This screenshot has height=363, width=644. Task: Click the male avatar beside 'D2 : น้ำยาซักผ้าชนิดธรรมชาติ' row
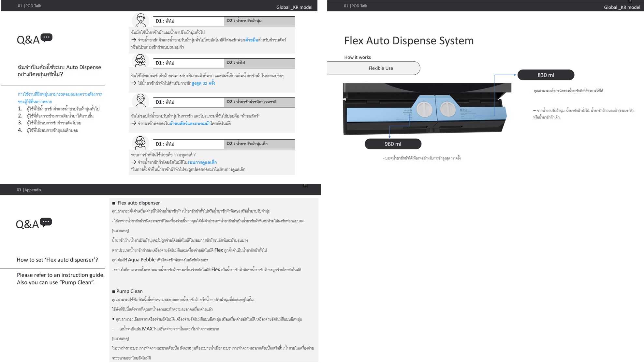[x=140, y=100]
